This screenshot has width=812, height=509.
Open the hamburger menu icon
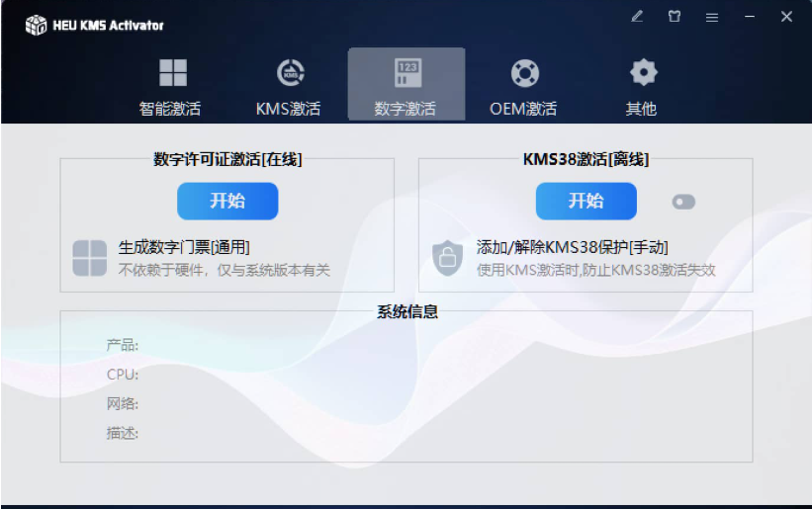coord(711,17)
